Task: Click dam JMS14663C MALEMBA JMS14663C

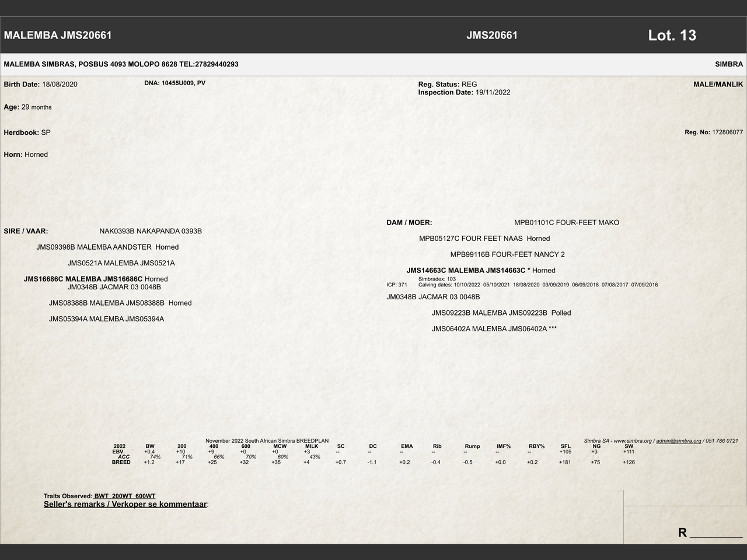Action: coord(466,271)
